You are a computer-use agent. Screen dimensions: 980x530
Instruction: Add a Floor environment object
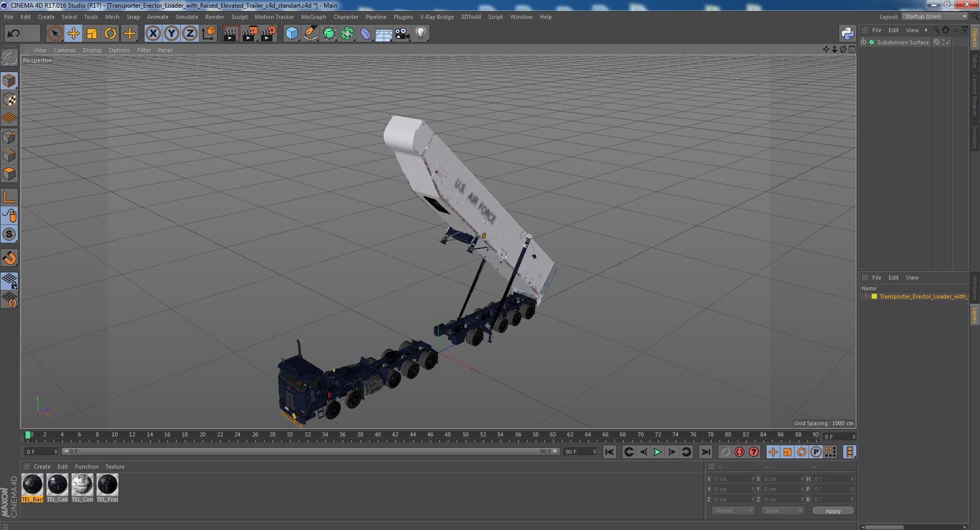pos(384,34)
